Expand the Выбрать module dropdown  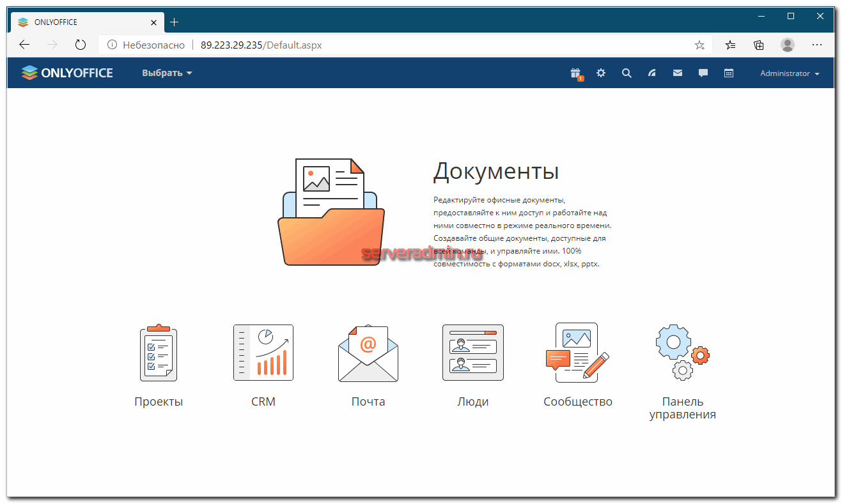[167, 73]
